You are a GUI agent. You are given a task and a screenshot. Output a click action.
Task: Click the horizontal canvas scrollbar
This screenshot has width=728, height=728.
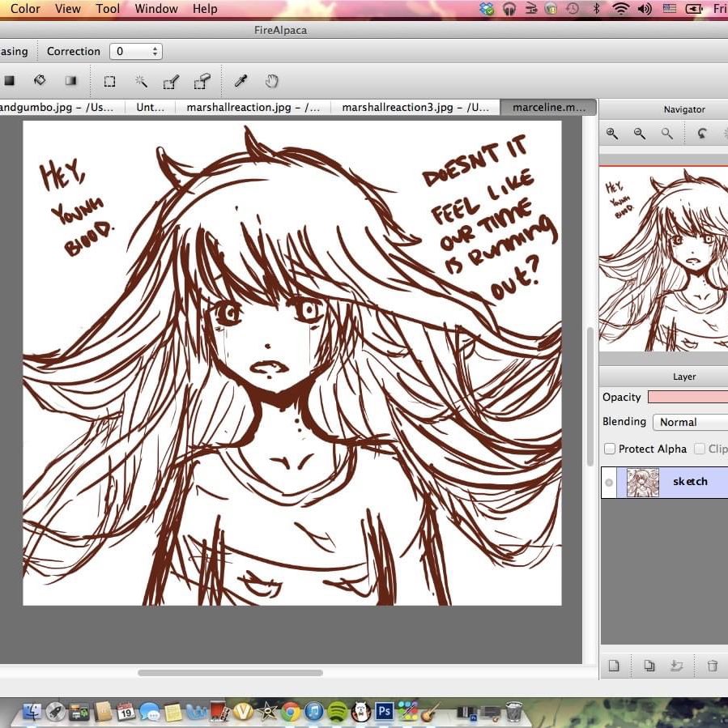coord(230,673)
